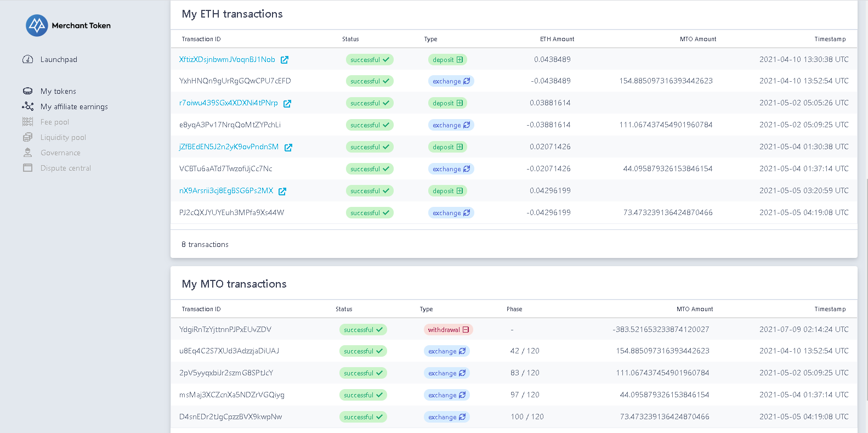Click transaction ID YdgiRnTzYjttnnPJPxEUvZDV
This screenshot has height=433, width=868.
pos(225,329)
